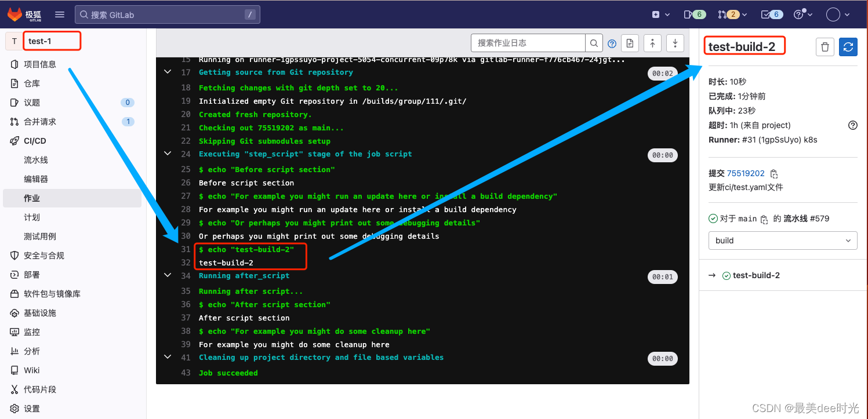Open 测试用例 test cases page

(40, 236)
